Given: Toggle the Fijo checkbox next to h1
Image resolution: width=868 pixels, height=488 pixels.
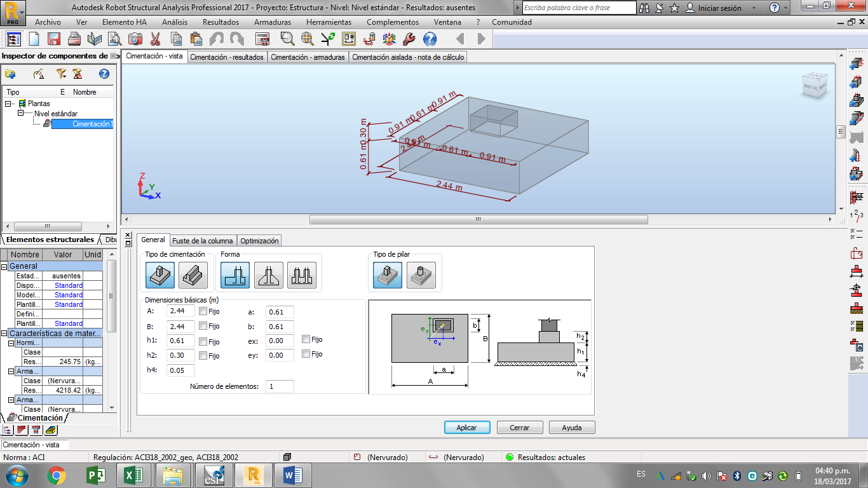Looking at the screenshot, I should click(203, 341).
